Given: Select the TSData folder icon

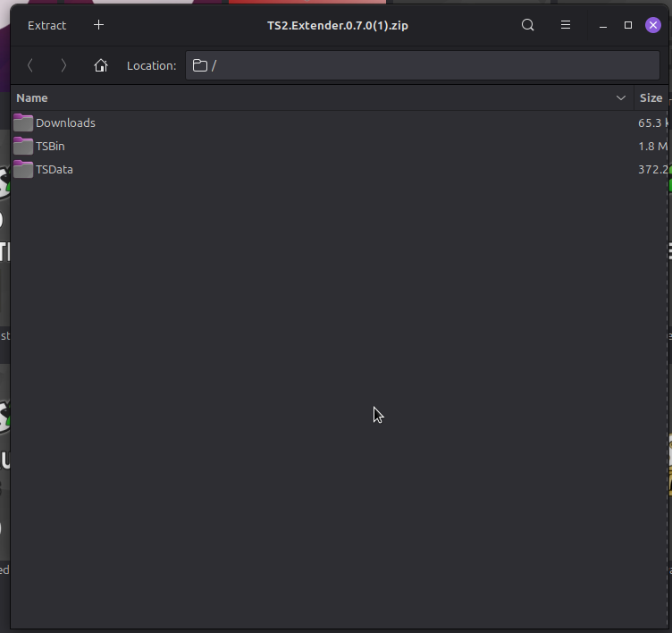Looking at the screenshot, I should coord(23,169).
